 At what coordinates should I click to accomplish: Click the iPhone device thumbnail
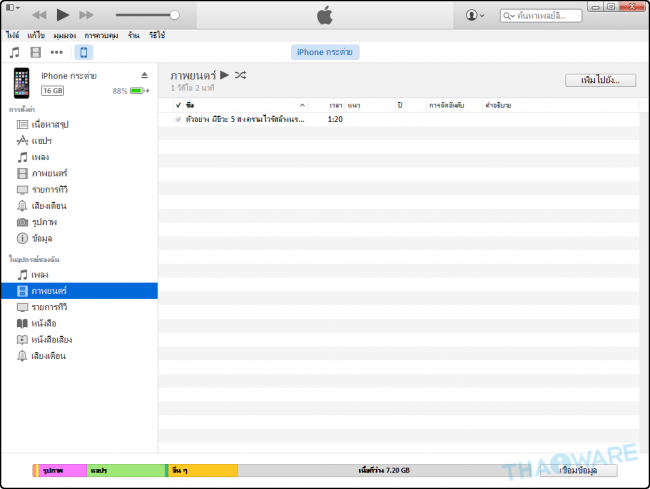point(22,83)
